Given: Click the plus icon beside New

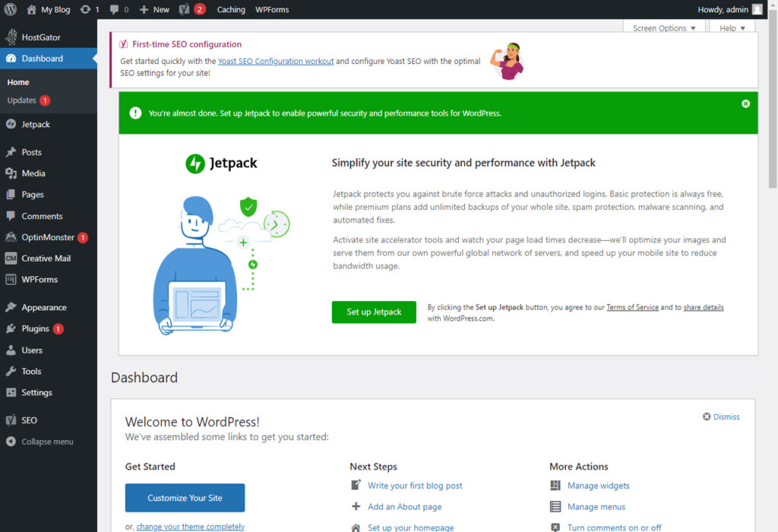Looking at the screenshot, I should tap(144, 9).
